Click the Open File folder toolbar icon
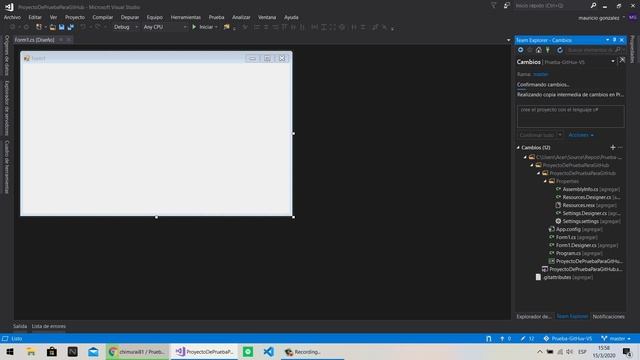This screenshot has height=360, width=640. pyautogui.click(x=53, y=27)
